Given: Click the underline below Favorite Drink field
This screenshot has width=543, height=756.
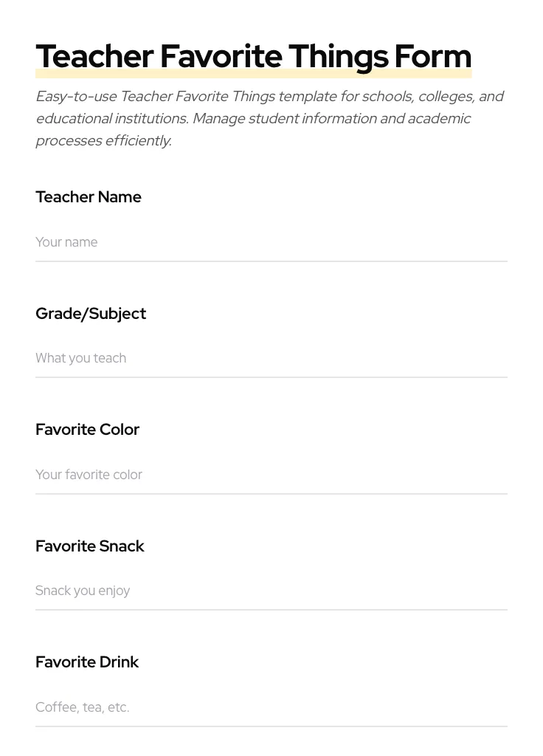Looking at the screenshot, I should coord(271,726).
